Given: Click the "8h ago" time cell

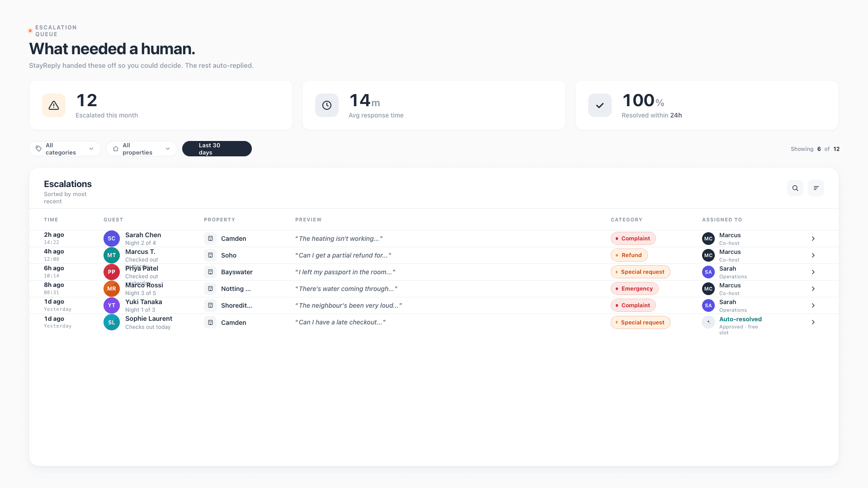Looking at the screenshot, I should (54, 285).
